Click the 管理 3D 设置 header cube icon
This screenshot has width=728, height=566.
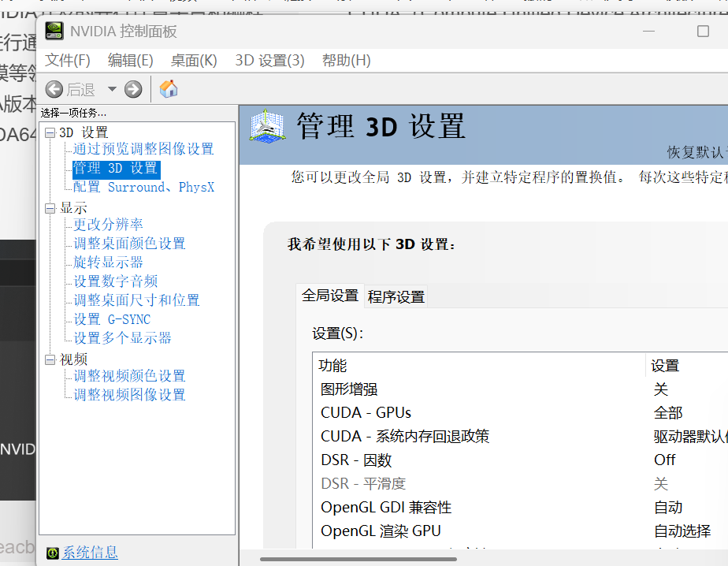point(267,126)
